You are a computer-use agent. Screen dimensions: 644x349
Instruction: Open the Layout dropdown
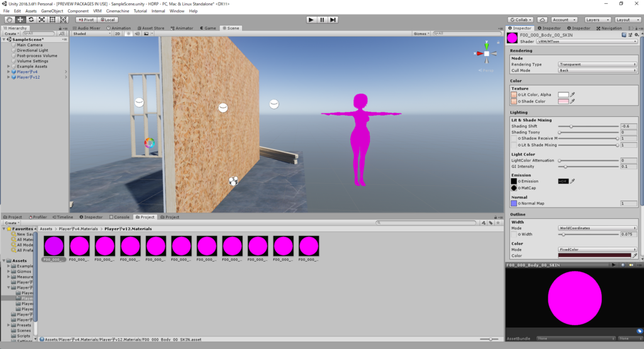coord(628,19)
